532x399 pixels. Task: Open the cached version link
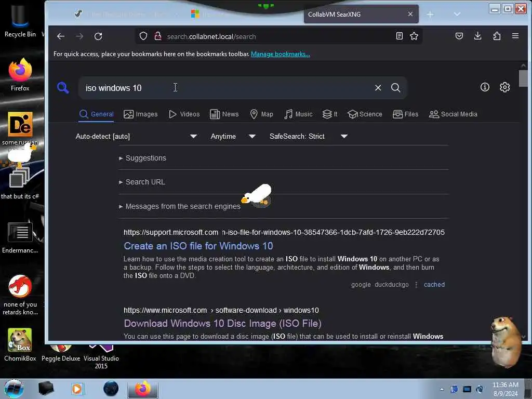(x=434, y=285)
